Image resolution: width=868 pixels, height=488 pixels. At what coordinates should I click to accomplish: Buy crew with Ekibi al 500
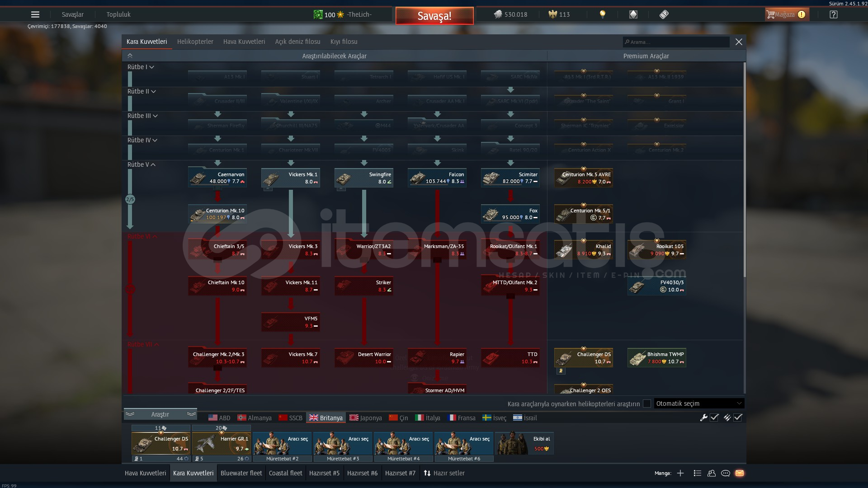tap(524, 443)
